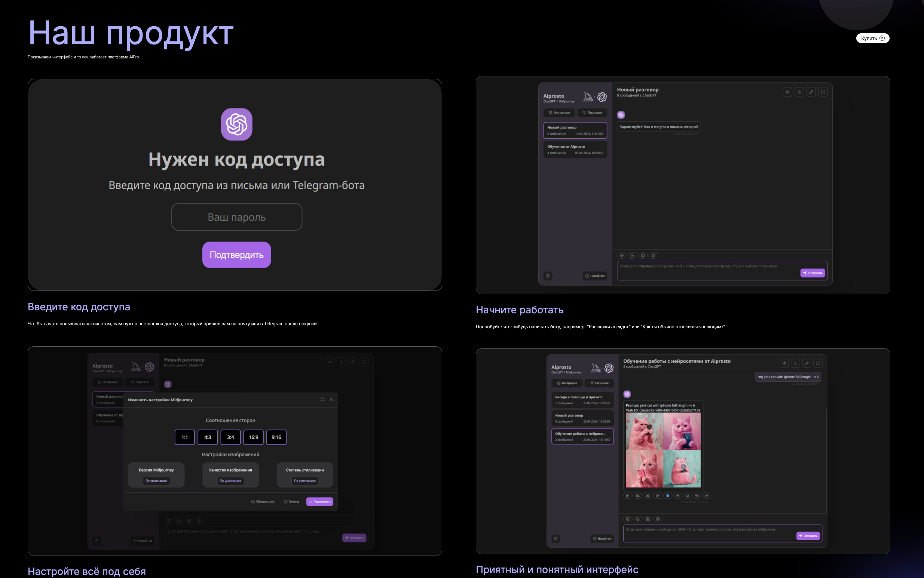Screen dimensions: 924x578
Task: Click the save/import icon above the pink cat chat input
Action: tap(648, 519)
